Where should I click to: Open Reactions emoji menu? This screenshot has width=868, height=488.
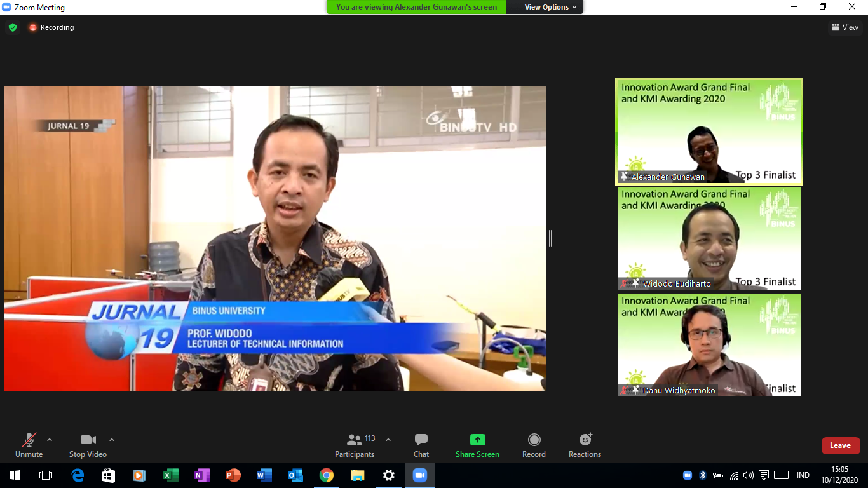coord(585,445)
